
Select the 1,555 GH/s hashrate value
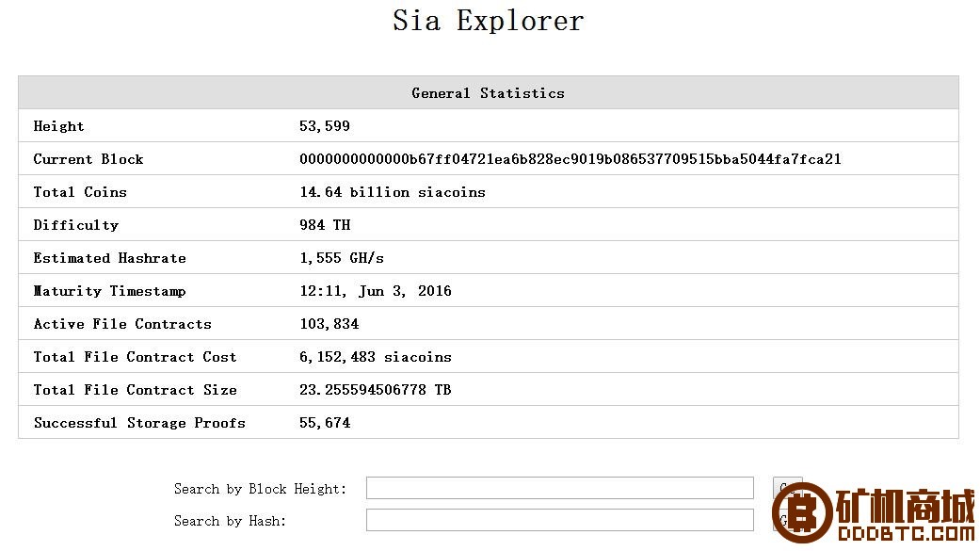341,258
